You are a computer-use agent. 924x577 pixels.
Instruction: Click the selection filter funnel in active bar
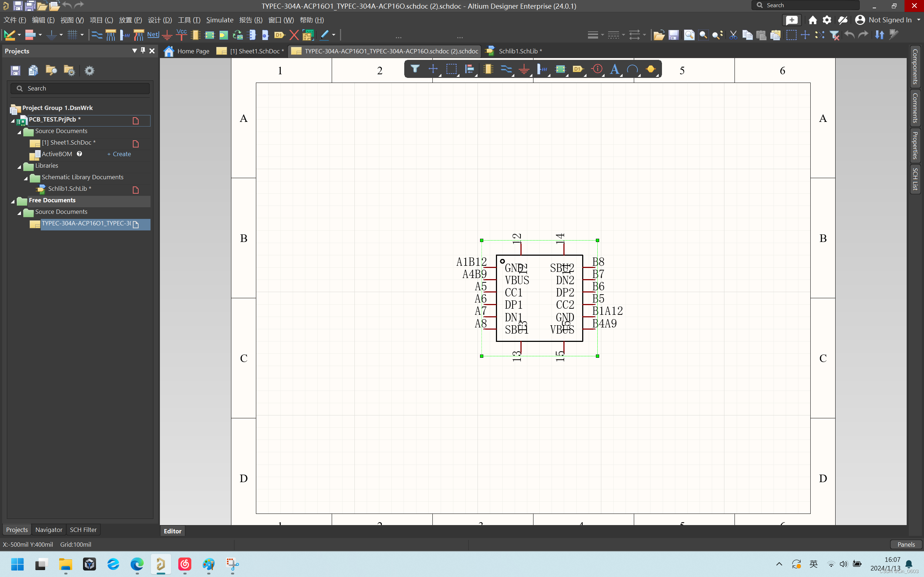click(x=415, y=69)
